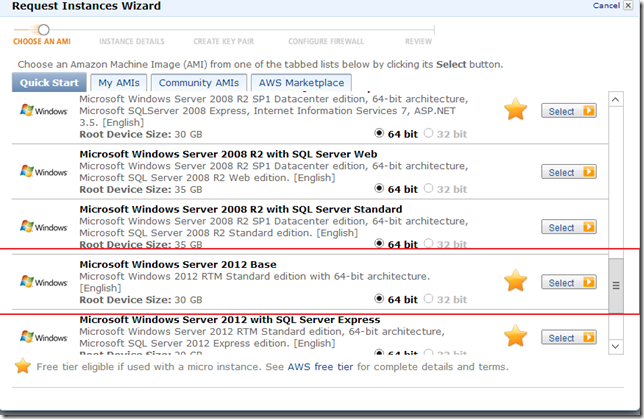Image resolution: width=644 pixels, height=419 pixels.
Task: Click the AMI list scrollbar thumb
Action: [x=616, y=285]
